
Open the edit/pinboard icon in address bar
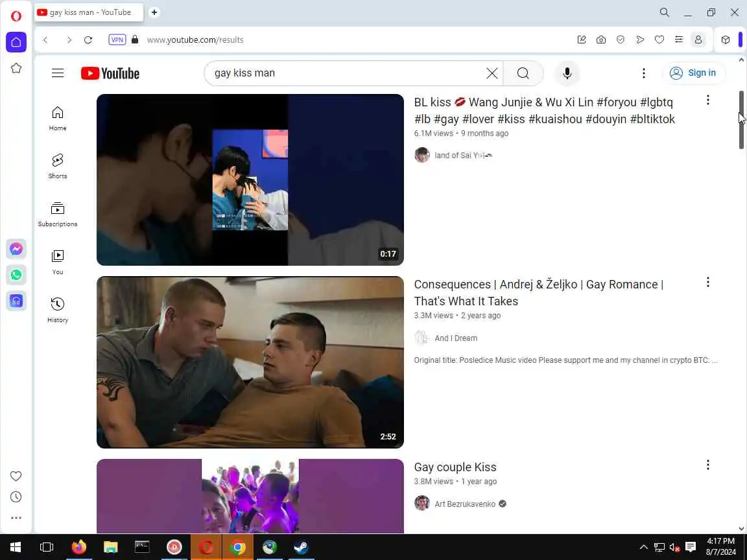click(582, 40)
